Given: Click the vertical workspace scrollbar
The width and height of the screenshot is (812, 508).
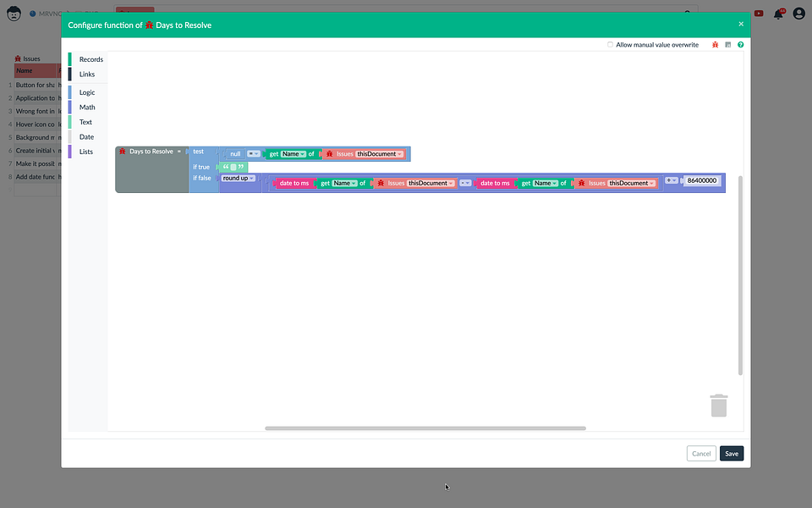Looking at the screenshot, I should 740,275.
